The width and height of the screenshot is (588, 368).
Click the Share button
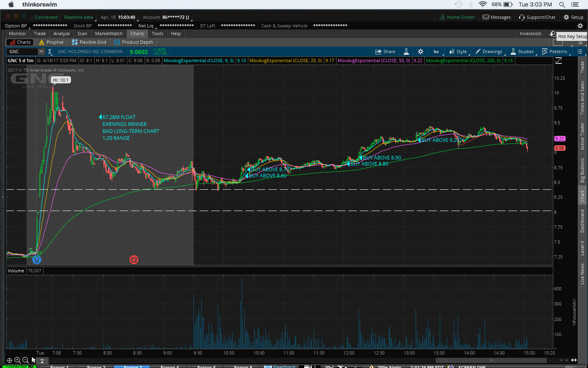click(385, 52)
